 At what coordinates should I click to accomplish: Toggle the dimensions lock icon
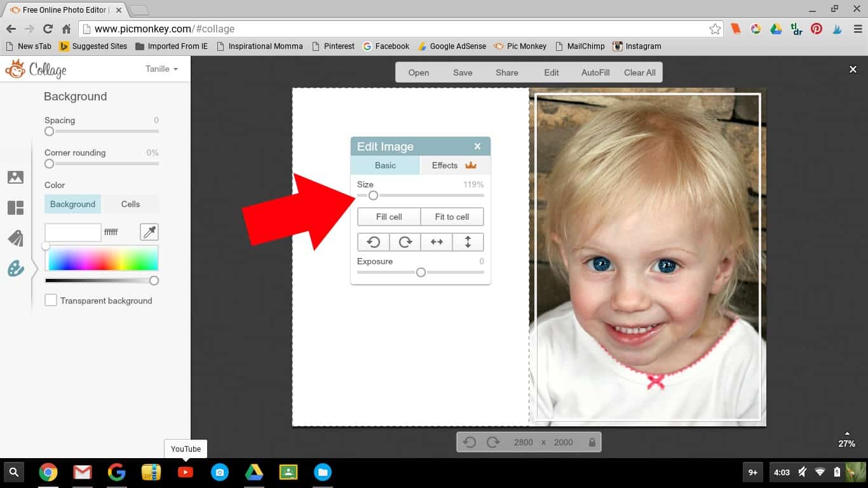pyautogui.click(x=592, y=442)
